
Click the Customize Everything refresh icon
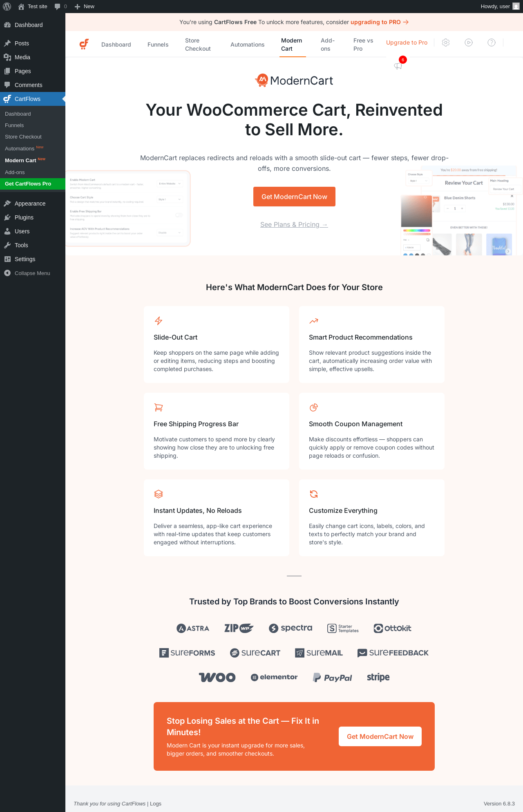tap(314, 494)
